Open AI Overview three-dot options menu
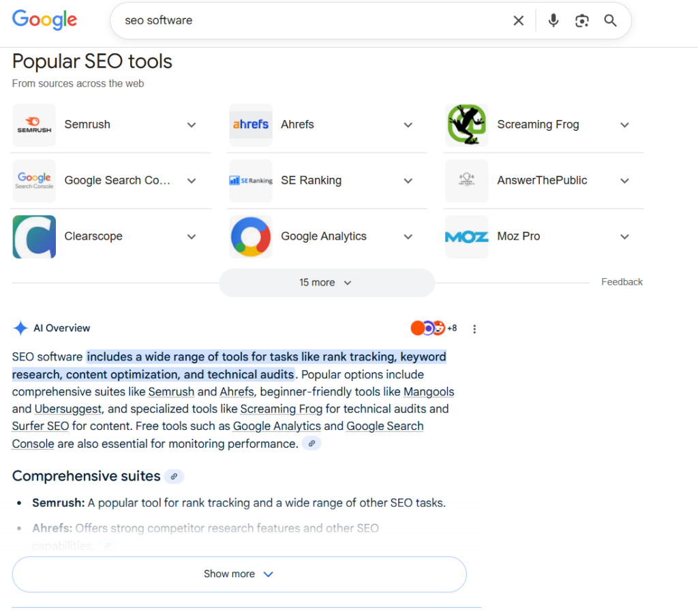The height and width of the screenshot is (616, 698). pos(474,328)
